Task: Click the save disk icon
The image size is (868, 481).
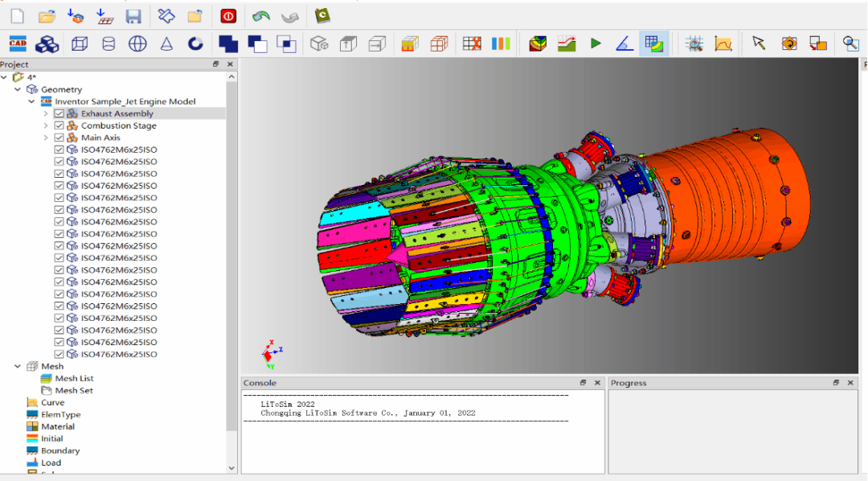Action: coord(133,16)
